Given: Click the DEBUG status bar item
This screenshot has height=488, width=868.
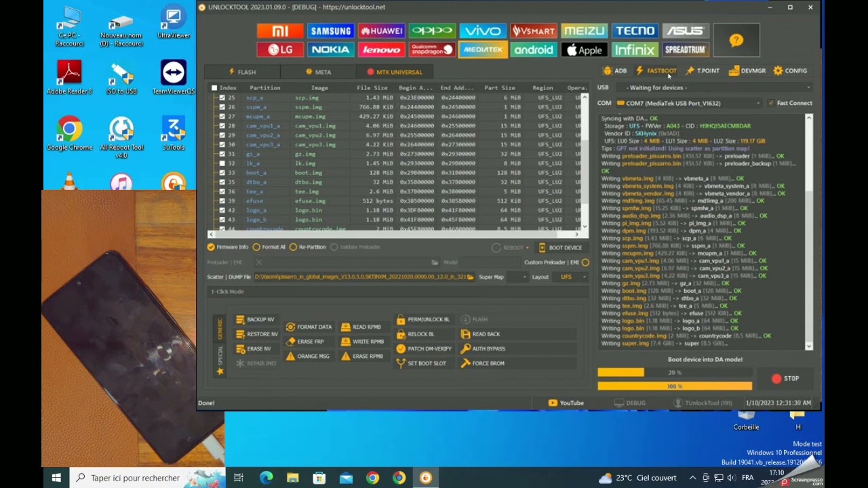Looking at the screenshot, I should point(630,403).
